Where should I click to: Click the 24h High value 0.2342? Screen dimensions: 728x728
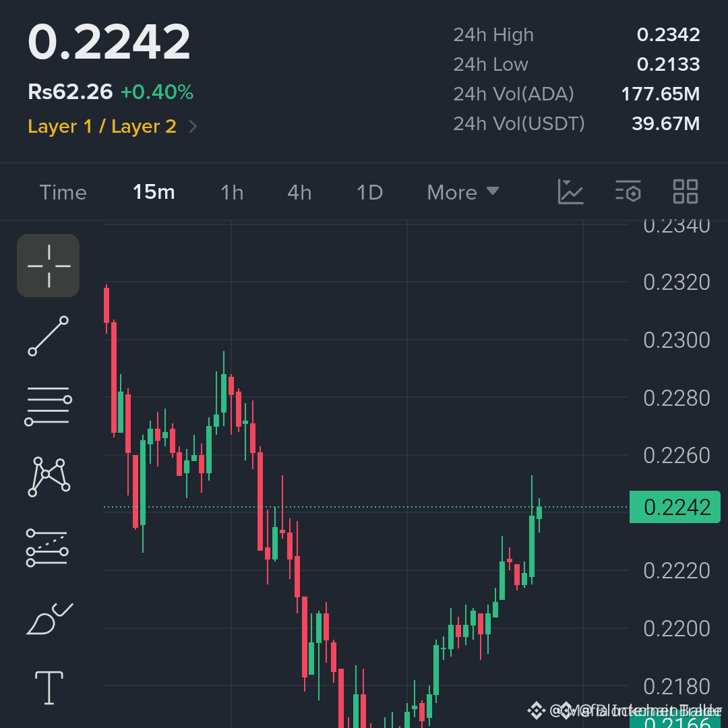tap(668, 35)
